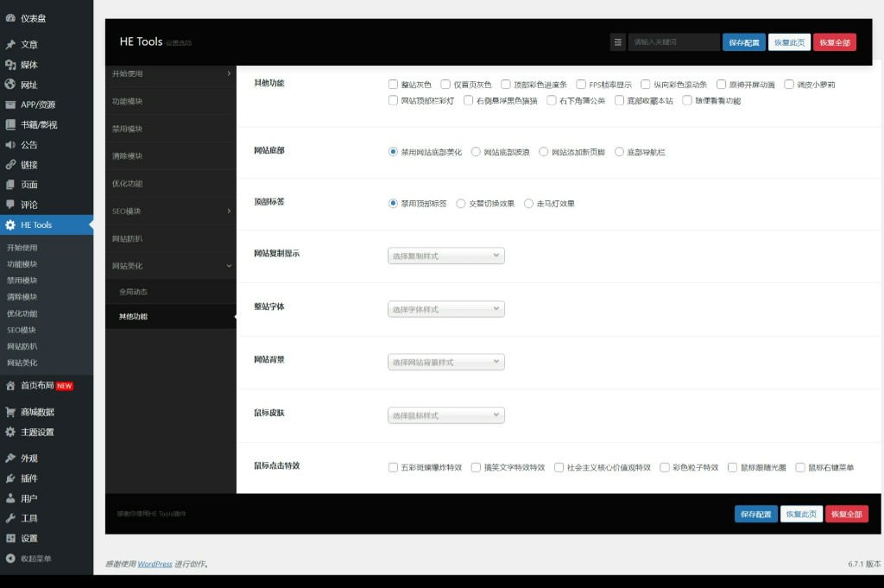
Task: Open the 选择网站背景样式 dropdown
Action: (x=446, y=362)
